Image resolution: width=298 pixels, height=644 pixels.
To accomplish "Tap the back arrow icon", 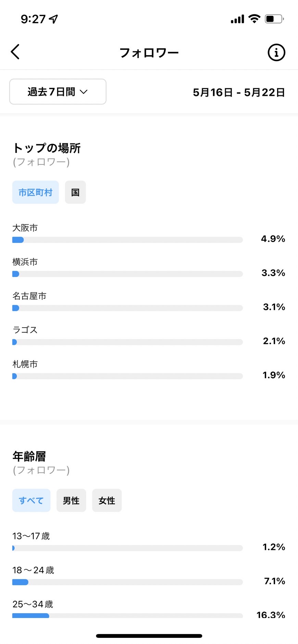I will tap(15, 52).
